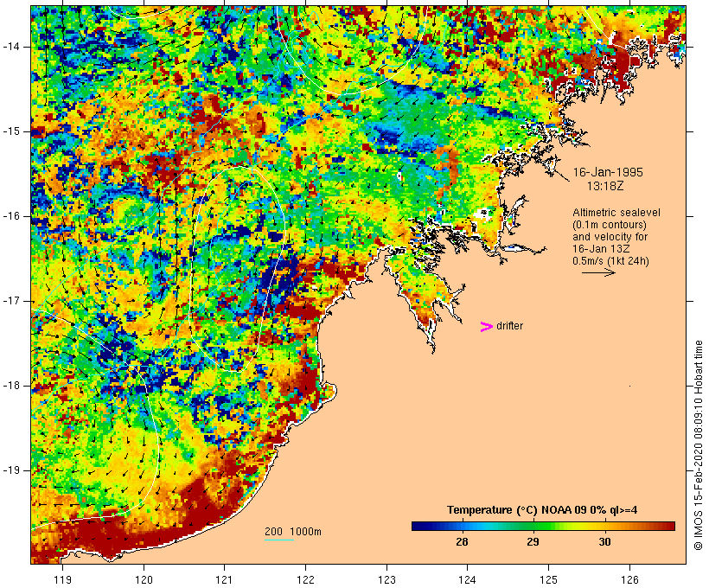Click the latitude axis label '-14'
The height and width of the screenshot is (588, 709).
(x=11, y=47)
